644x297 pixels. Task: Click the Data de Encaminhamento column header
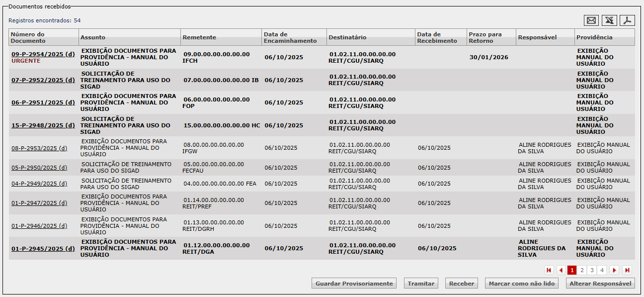tap(290, 37)
